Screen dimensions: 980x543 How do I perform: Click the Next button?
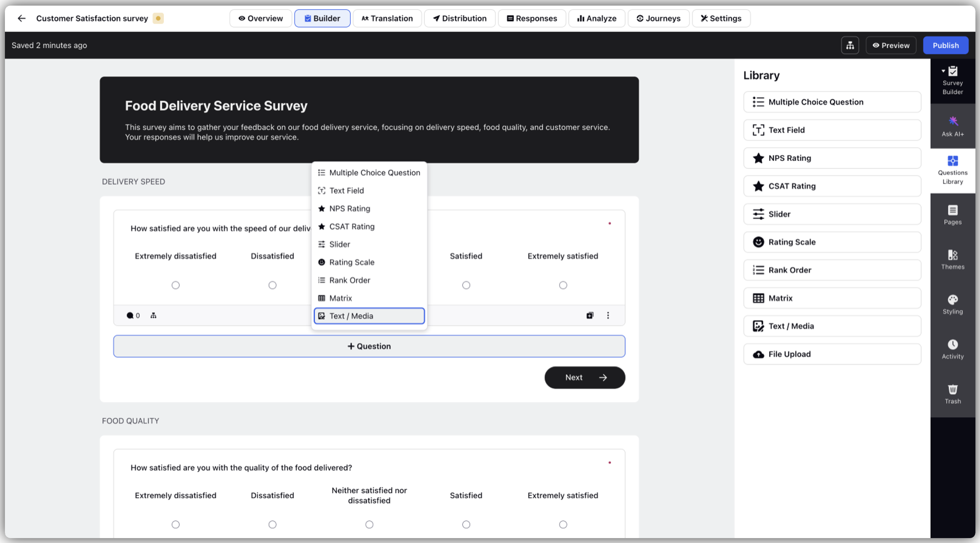585,377
